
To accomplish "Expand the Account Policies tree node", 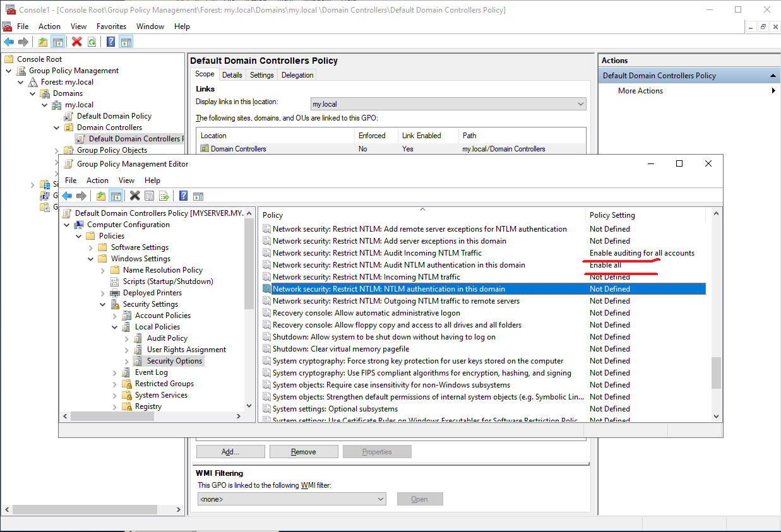I will pos(115,316).
